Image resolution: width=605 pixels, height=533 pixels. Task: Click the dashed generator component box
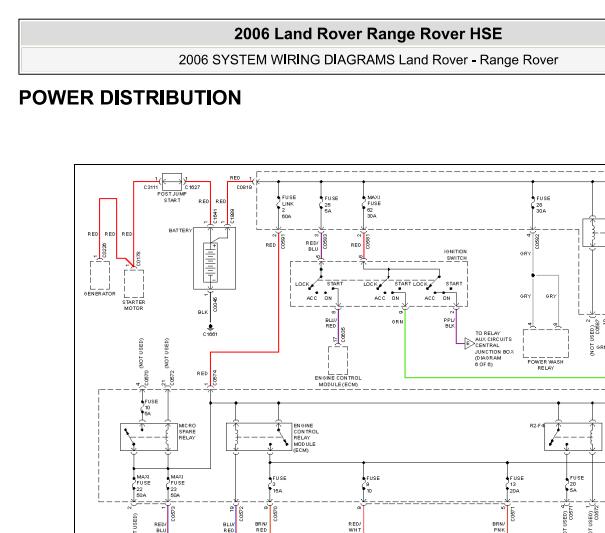100,275
